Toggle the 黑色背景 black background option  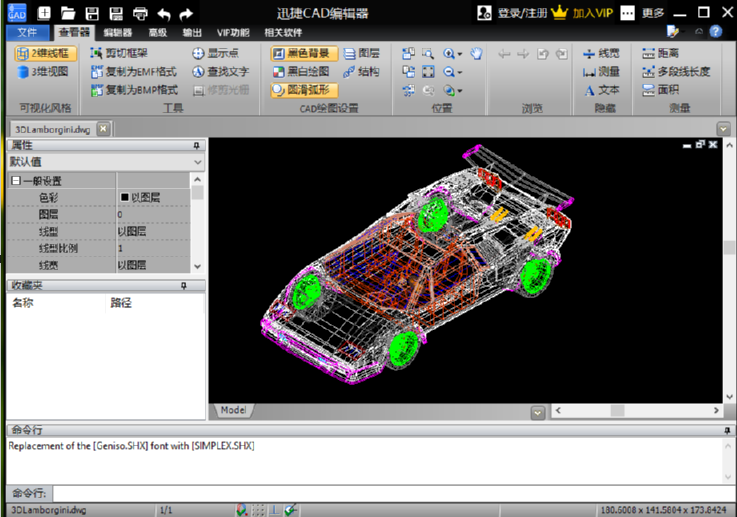pyautogui.click(x=301, y=54)
